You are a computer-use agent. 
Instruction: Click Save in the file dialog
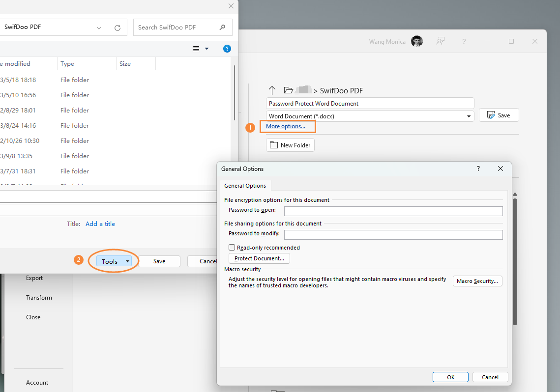(x=159, y=261)
